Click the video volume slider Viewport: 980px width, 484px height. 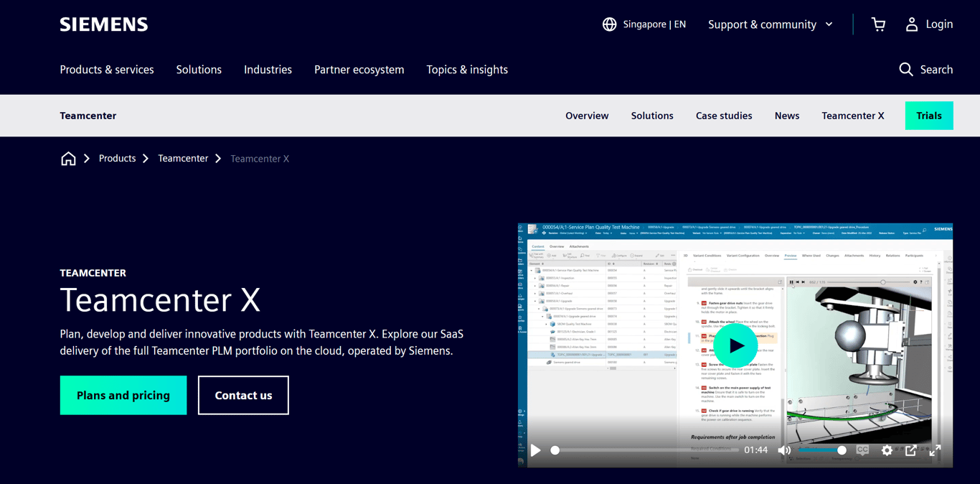tap(822, 450)
